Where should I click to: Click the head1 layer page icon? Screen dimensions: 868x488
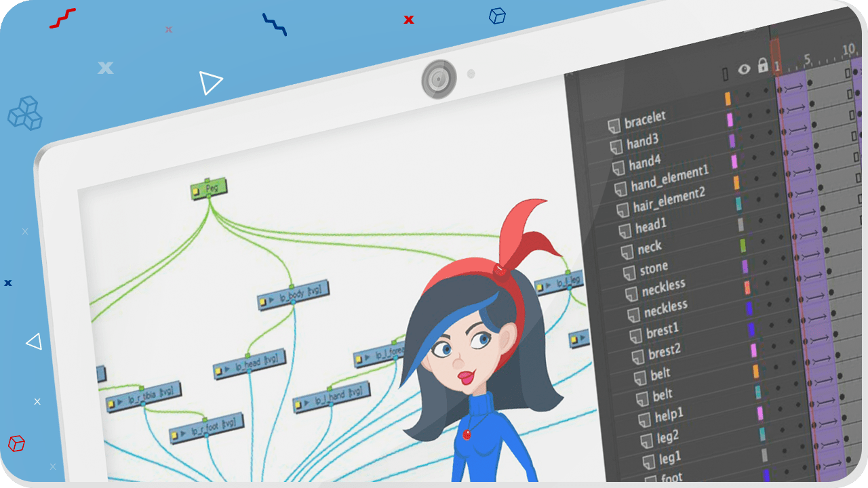click(x=625, y=231)
